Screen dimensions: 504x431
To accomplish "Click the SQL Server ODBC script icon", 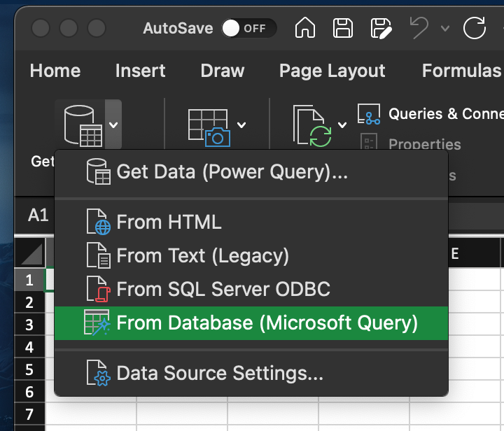I will 99,289.
